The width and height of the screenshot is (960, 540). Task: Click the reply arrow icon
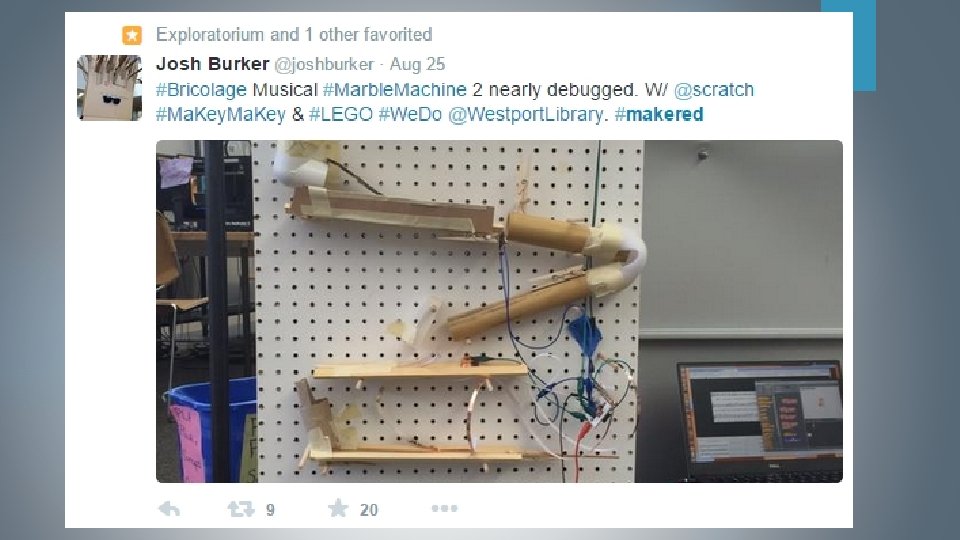coord(170,509)
